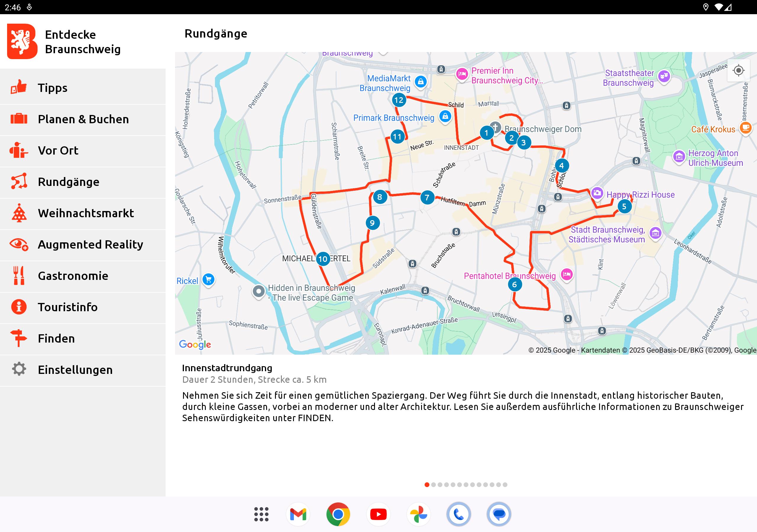Tap the Primark Braunschweig shop pin
Screen dimensions: 757x532
click(x=445, y=117)
